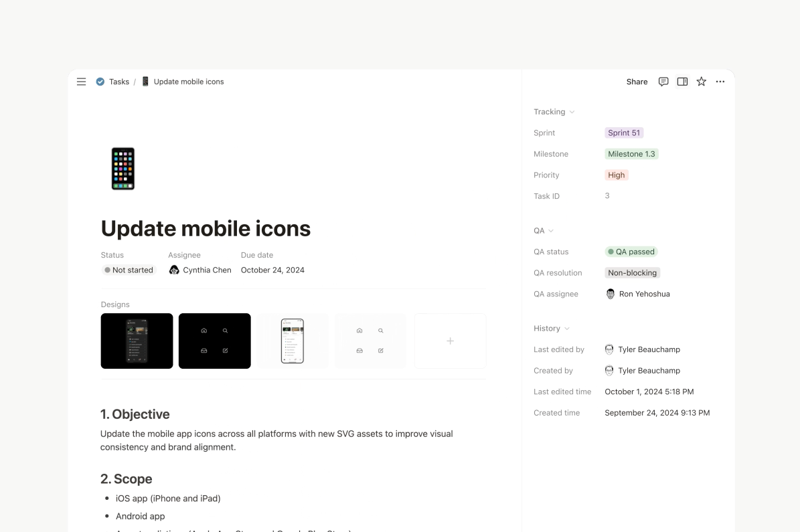
Task: Favorite this page with the star icon
Action: coord(701,82)
